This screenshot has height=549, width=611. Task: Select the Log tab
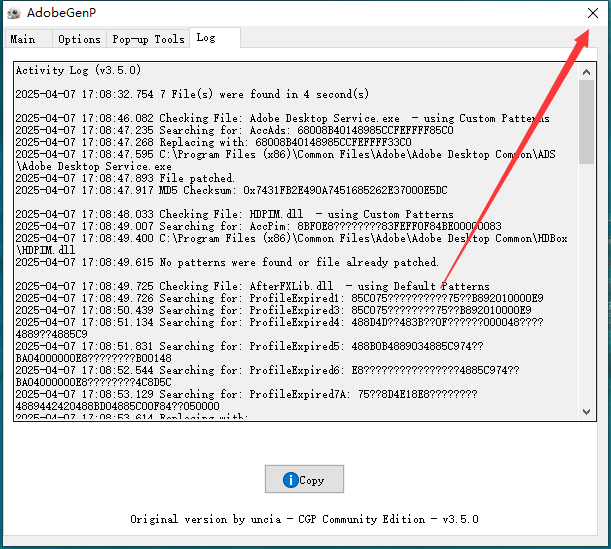pos(215,38)
